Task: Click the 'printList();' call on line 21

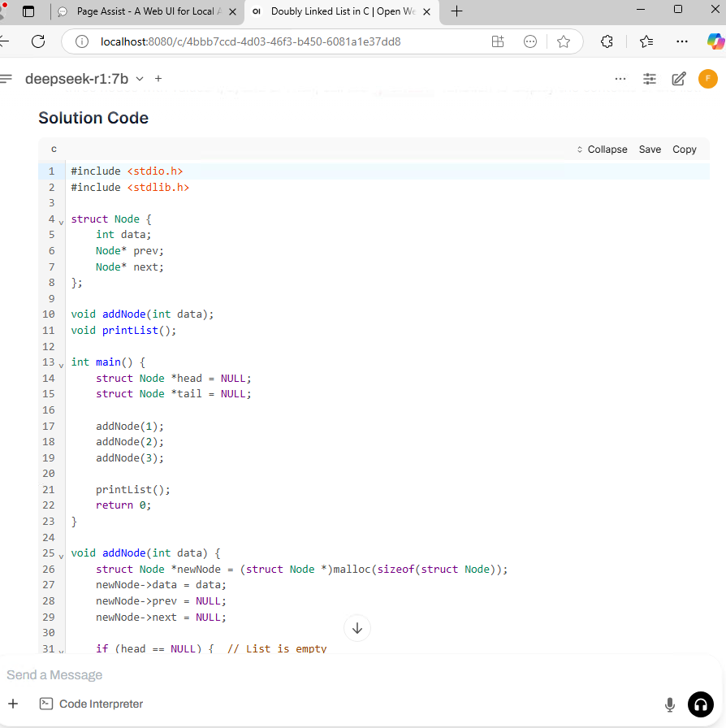Action: (132, 489)
